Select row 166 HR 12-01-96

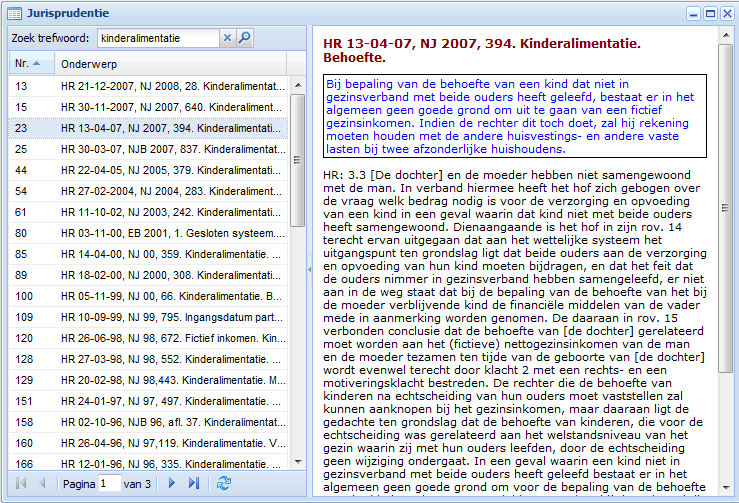coord(148,463)
